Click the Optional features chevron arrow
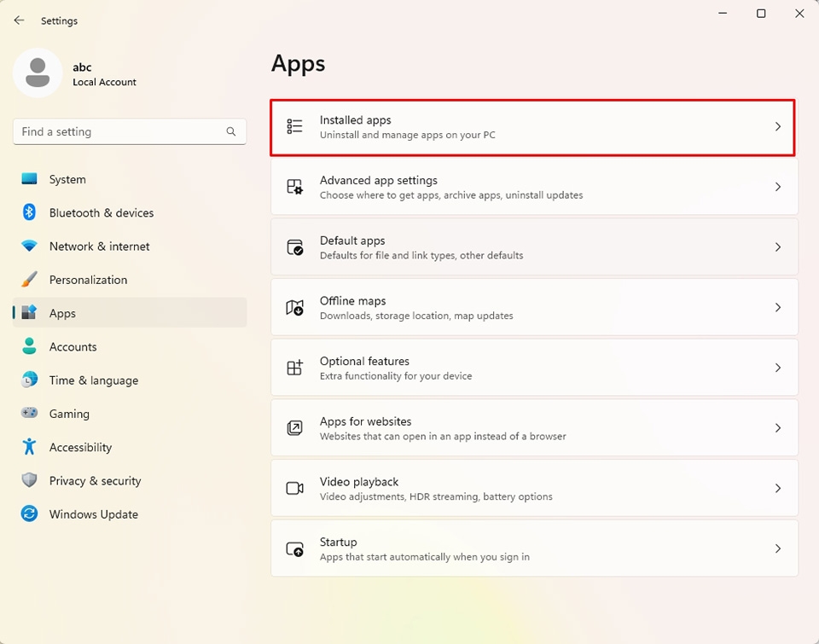The width and height of the screenshot is (819, 644). click(778, 368)
